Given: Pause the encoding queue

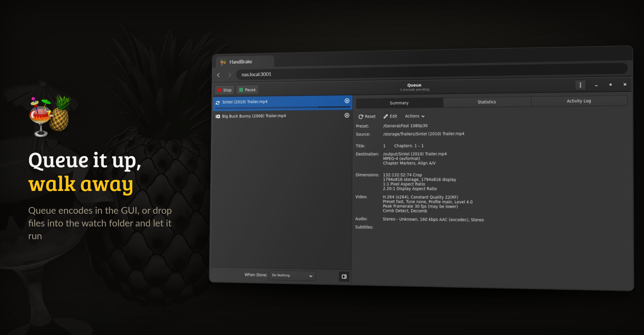Looking at the screenshot, I should coord(248,90).
